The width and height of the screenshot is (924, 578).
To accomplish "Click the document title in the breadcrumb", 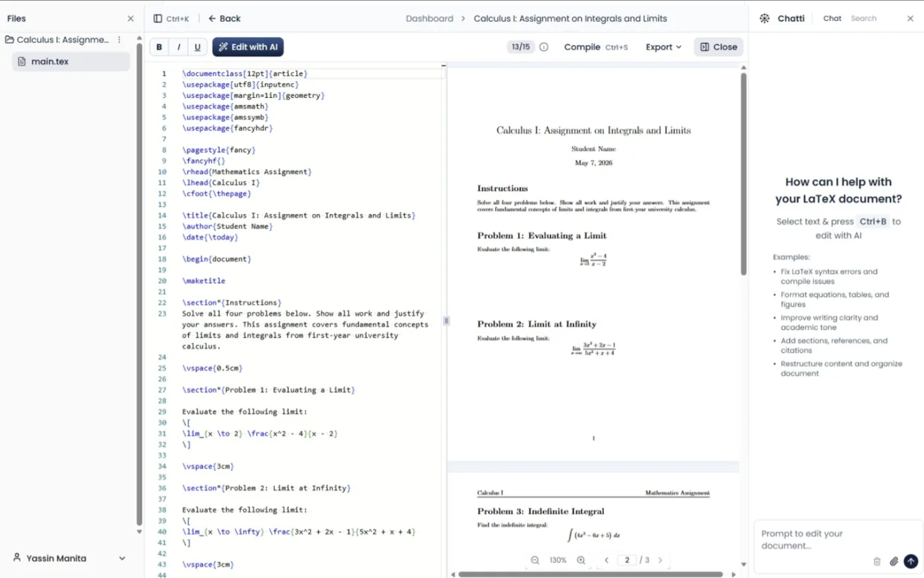I will (x=570, y=18).
